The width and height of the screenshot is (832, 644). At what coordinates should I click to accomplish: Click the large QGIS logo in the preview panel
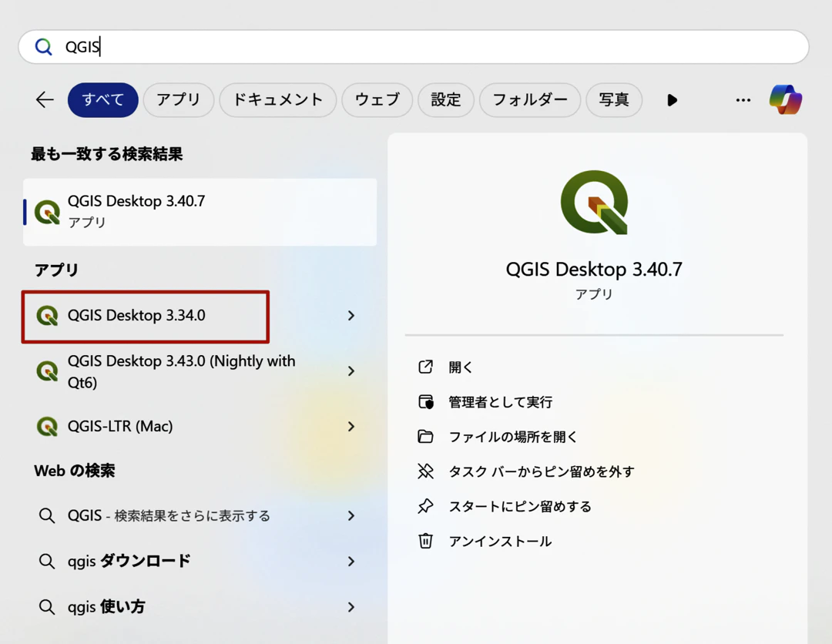[x=595, y=202]
